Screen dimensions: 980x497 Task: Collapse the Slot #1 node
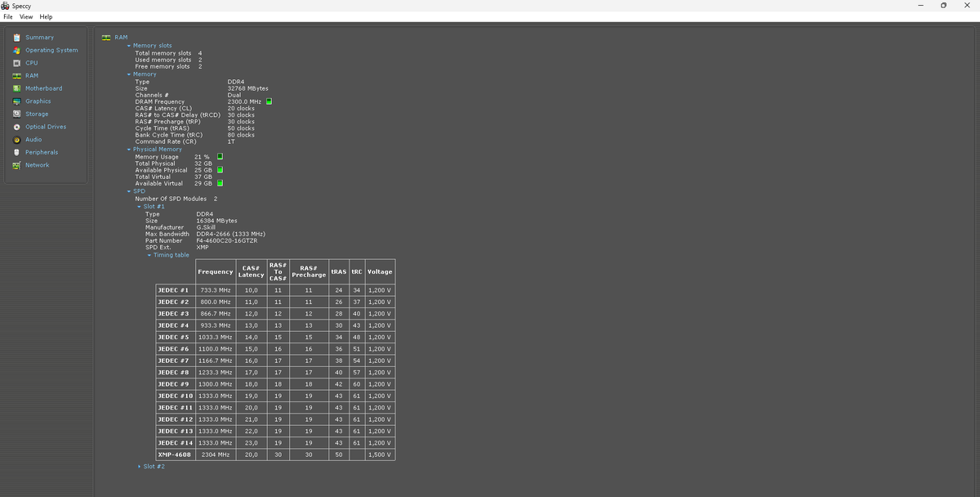click(140, 207)
